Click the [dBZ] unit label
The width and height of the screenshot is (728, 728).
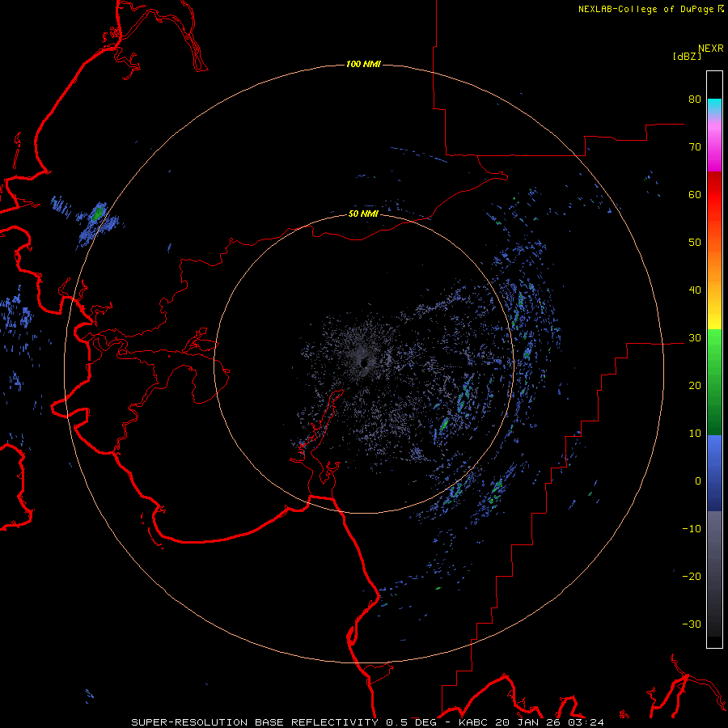[687, 57]
